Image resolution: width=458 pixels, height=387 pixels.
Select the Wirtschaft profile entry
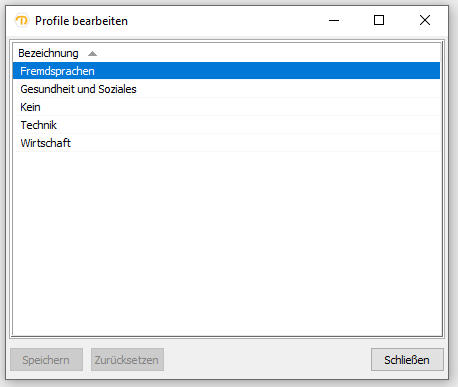click(226, 143)
